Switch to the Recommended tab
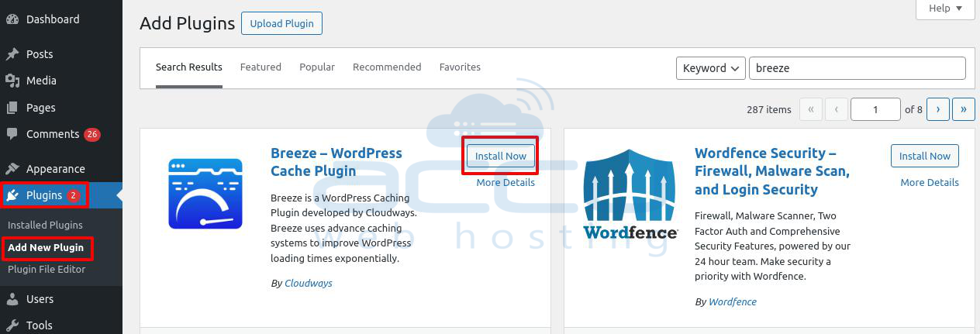Viewport: 980px width, 334px height. pyautogui.click(x=387, y=67)
